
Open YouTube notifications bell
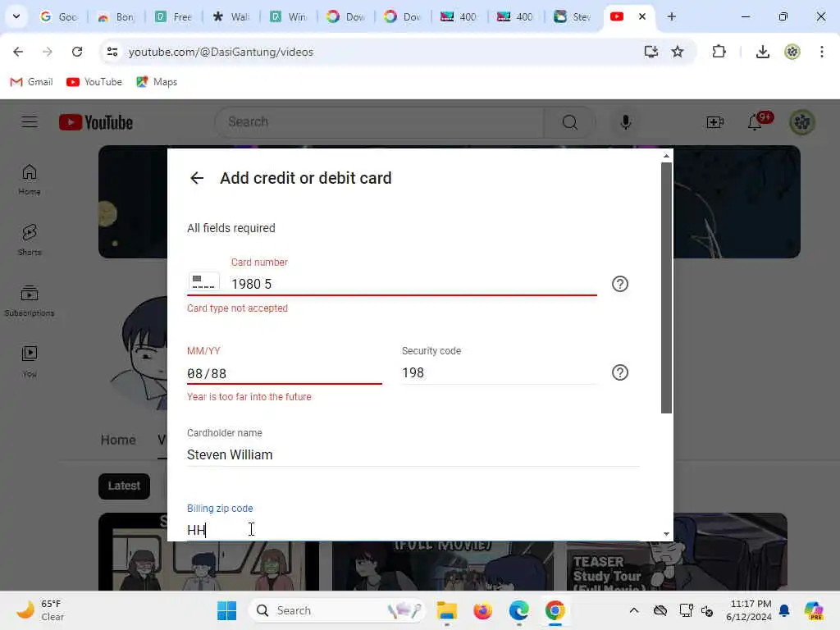point(755,122)
